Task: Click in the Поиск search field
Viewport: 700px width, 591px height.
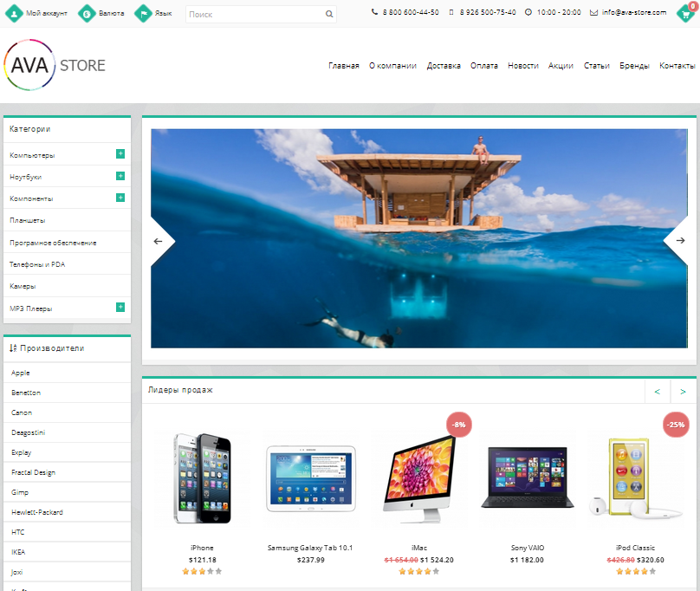Action: (261, 14)
